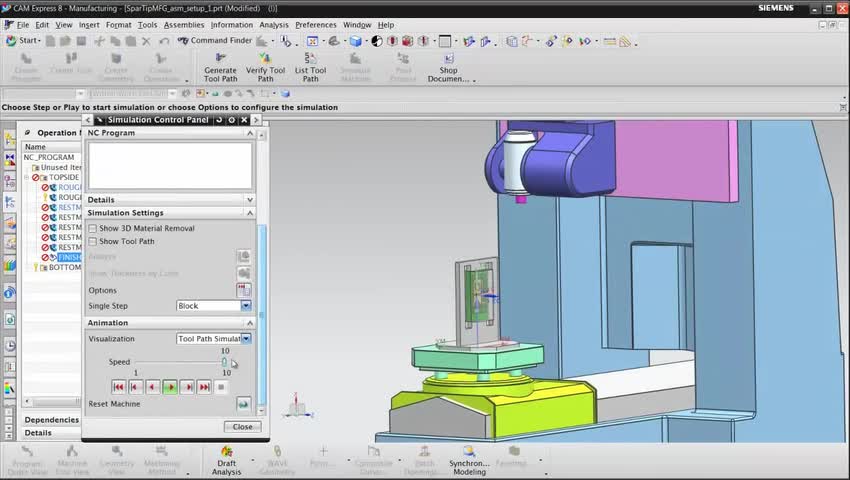
Task: Open Preferences menu
Action: point(315,25)
